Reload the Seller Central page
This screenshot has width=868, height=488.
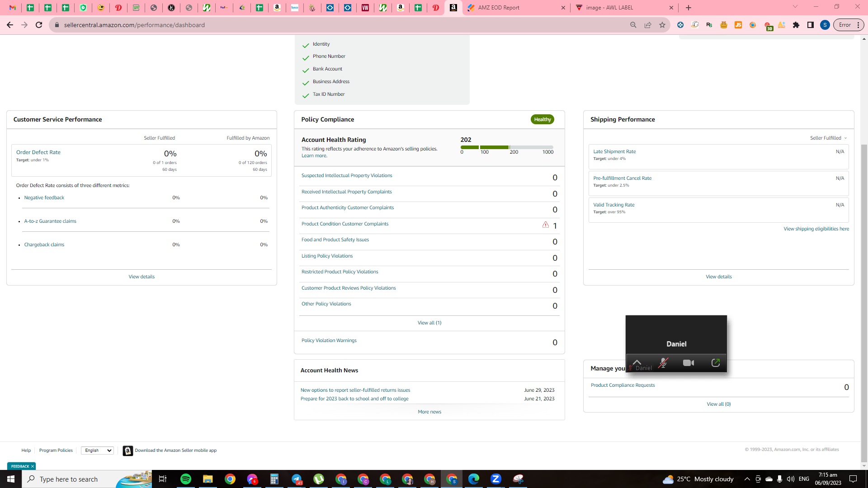pos(39,25)
